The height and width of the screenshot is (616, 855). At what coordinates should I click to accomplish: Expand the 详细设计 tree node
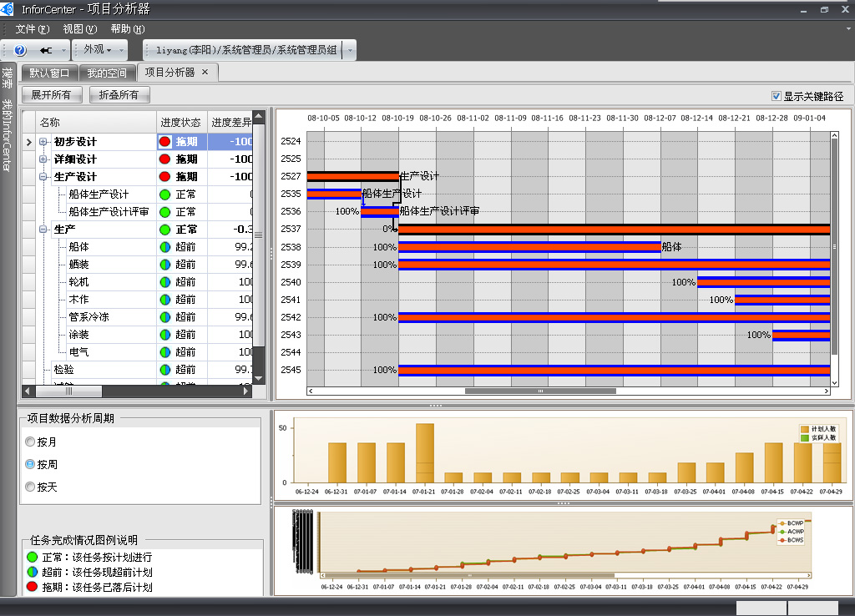(43, 159)
